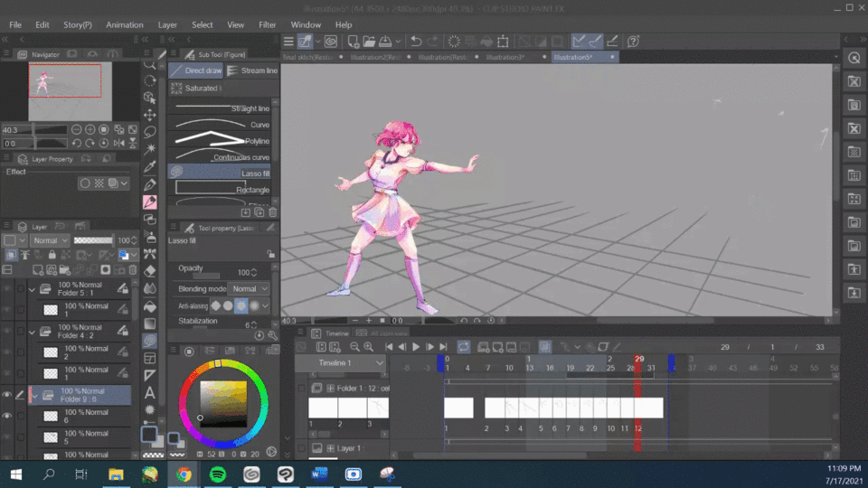The height and width of the screenshot is (488, 868).
Task: Open tool property Blending mode dropdown
Action: coord(250,289)
